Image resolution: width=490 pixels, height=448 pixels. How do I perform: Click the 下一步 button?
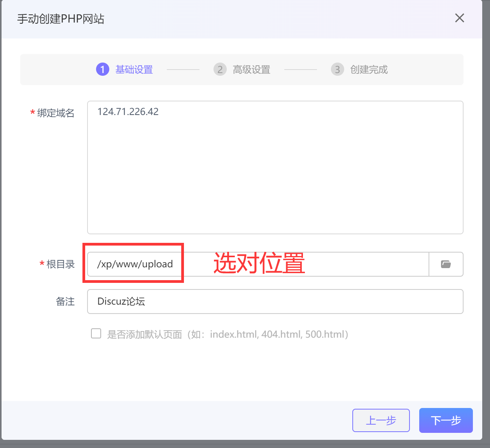coord(446,420)
